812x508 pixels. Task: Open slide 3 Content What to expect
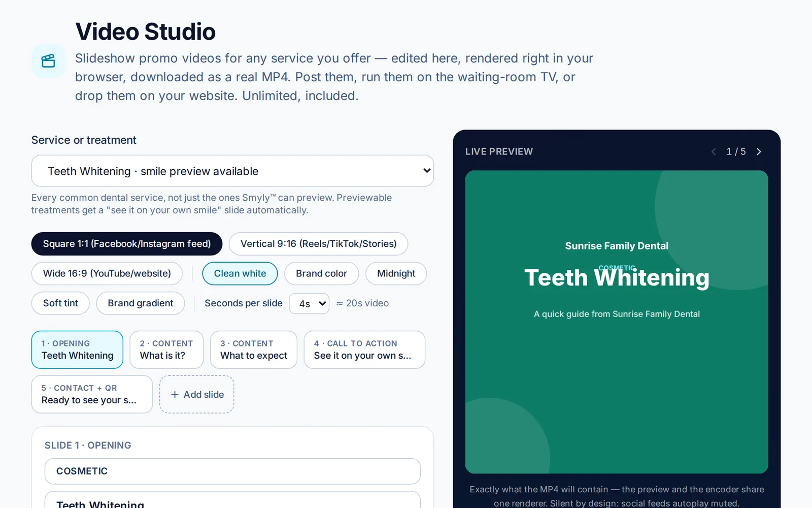pos(254,350)
